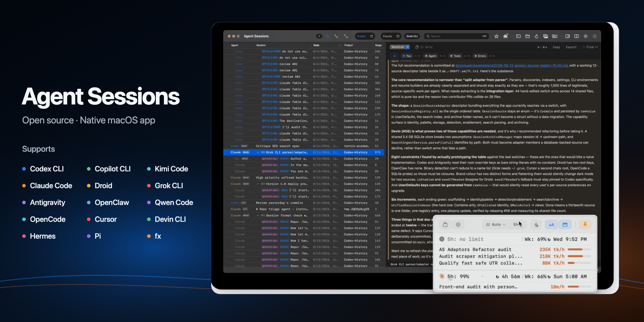Toggle the blue window mode button in popup
Viewport: 644px width, 322px height.
pos(565,225)
